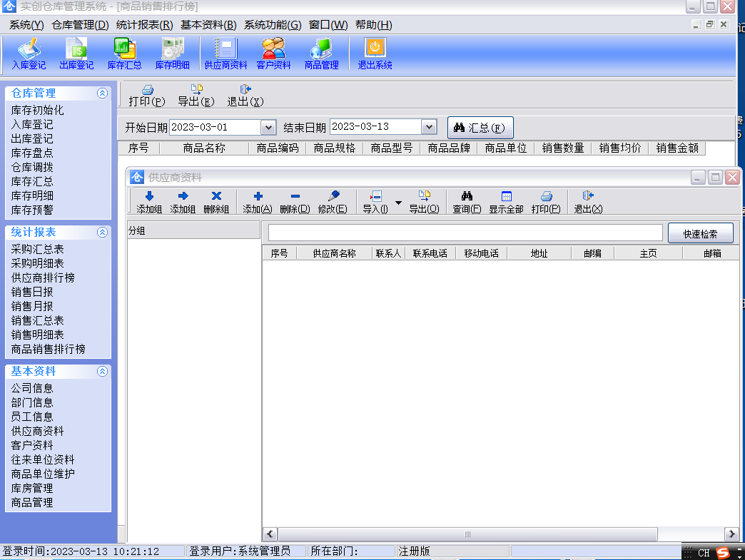Open 仓库管理(D) menu
This screenshot has width=745, height=560.
click(x=81, y=25)
